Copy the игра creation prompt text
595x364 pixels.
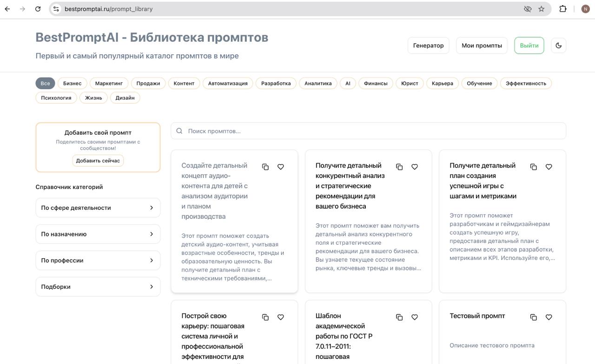(x=534, y=166)
